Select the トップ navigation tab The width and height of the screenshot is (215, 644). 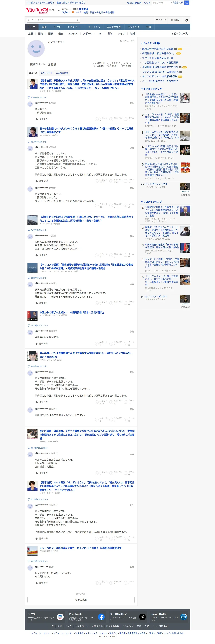pyautogui.click(x=31, y=27)
